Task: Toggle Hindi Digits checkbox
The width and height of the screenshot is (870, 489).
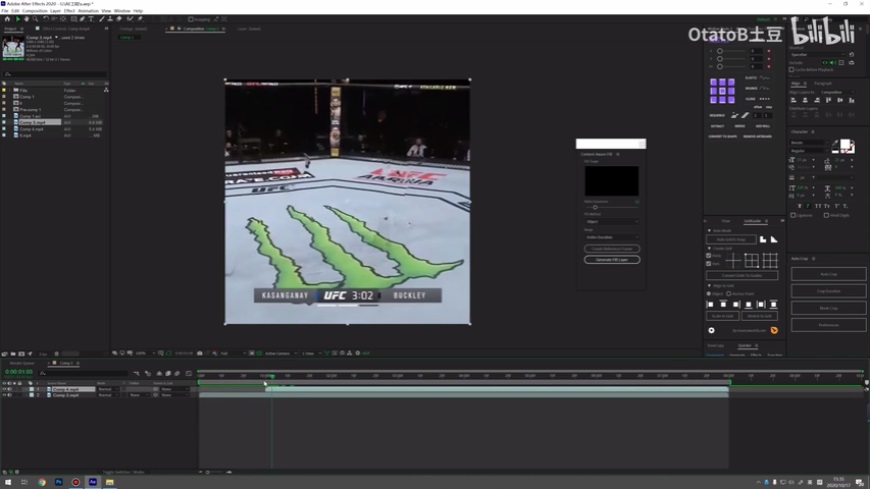Action: point(826,215)
